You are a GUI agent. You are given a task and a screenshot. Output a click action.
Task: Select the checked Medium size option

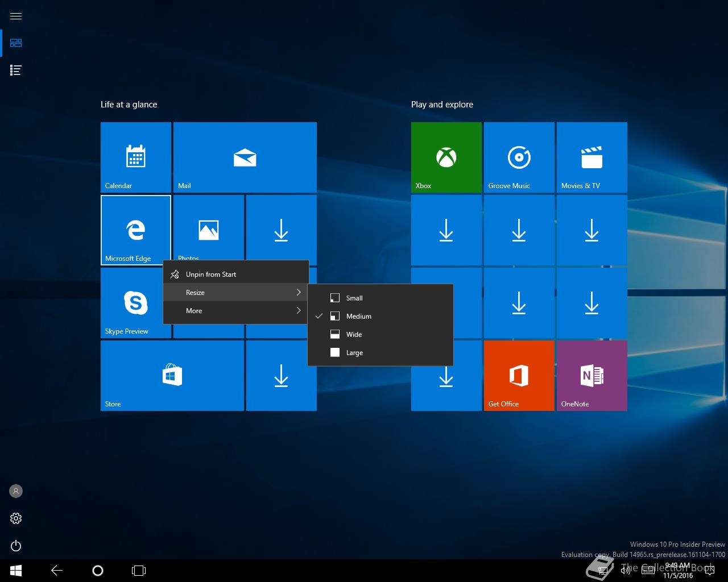(380, 316)
